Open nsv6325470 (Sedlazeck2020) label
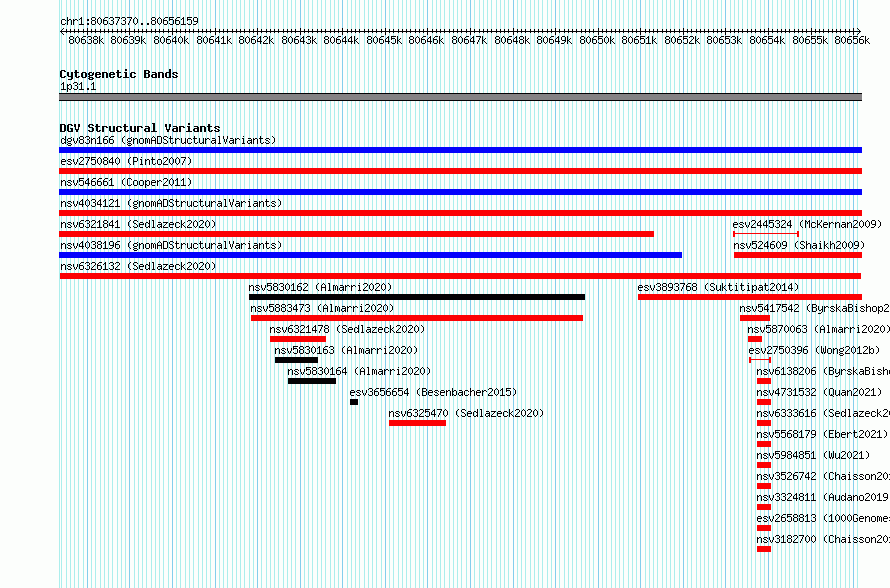 click(x=466, y=413)
